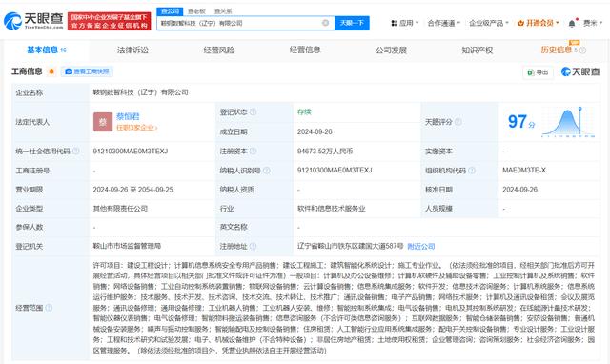Screen dimensions: 610x364
Task: Click the registered capital 94673.52万人民币
Action: [325, 151]
